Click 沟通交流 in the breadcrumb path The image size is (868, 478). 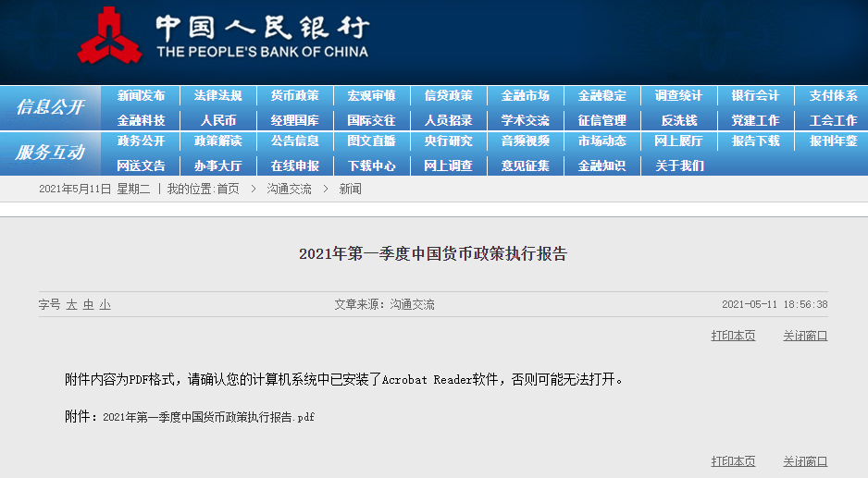tap(289, 189)
